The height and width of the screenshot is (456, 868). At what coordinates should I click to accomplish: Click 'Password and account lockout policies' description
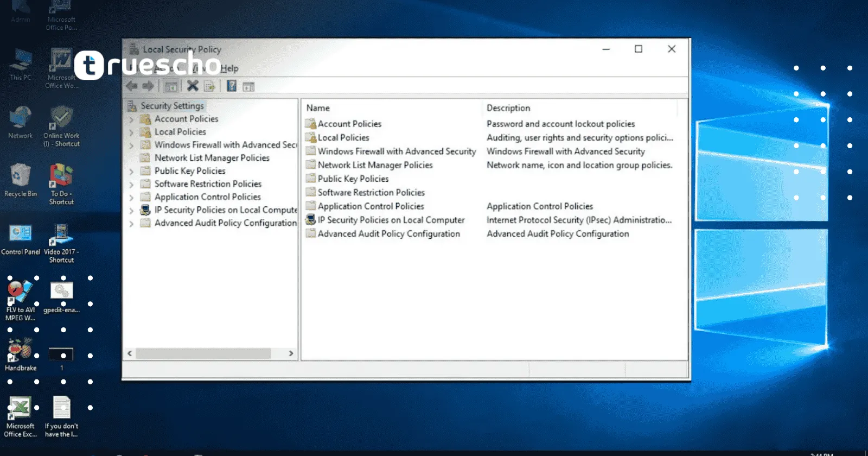(560, 124)
